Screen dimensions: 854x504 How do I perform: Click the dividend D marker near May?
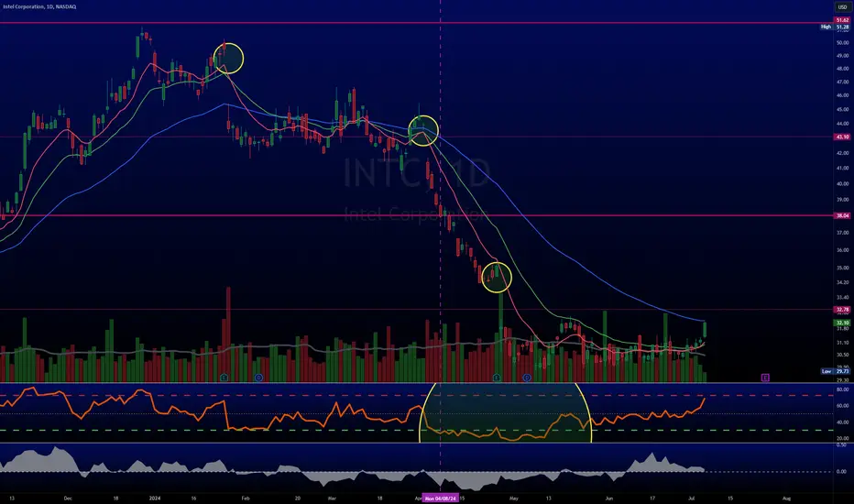tap(527, 377)
